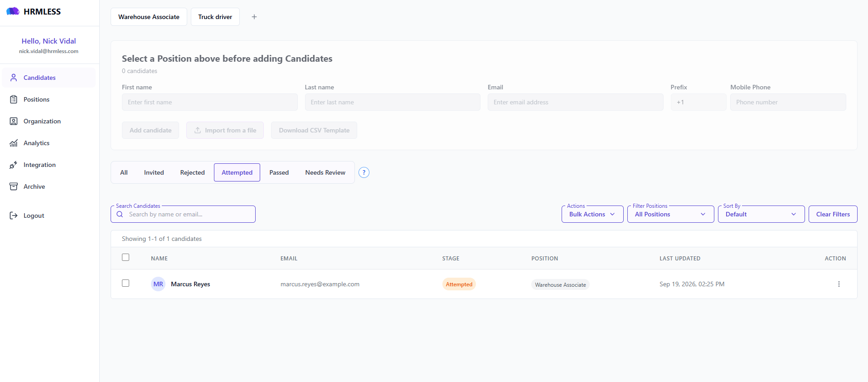Click the HRMLESS logo icon
The image size is (868, 382).
point(13,11)
